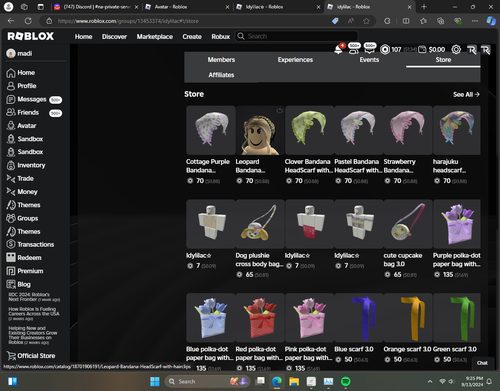
Task: Open Groups from the sidebar
Action: pyautogui.click(x=22, y=218)
